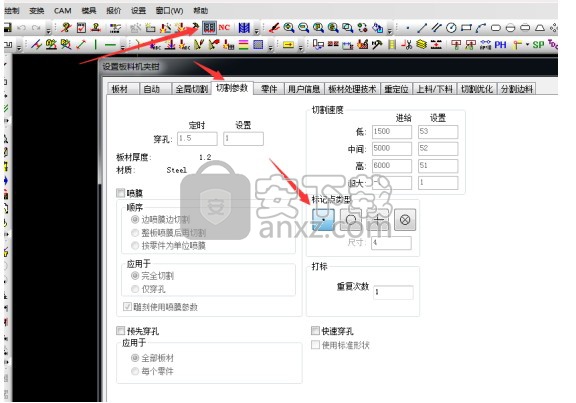
Task: Expand the first toolbar overflow arrow
Action: point(48,29)
